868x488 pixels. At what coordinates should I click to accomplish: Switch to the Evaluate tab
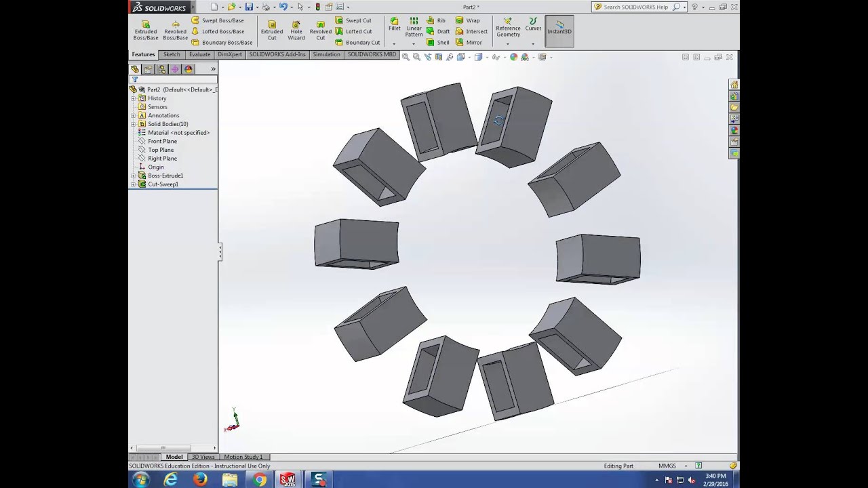coord(199,54)
